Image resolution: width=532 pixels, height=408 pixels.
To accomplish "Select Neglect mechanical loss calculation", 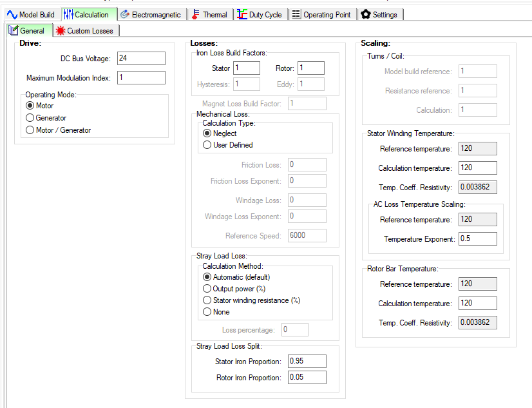I will tap(220, 133).
